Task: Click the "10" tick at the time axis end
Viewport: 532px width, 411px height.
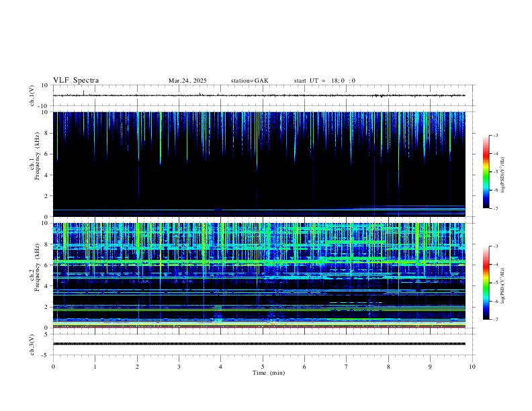Action: click(x=472, y=367)
